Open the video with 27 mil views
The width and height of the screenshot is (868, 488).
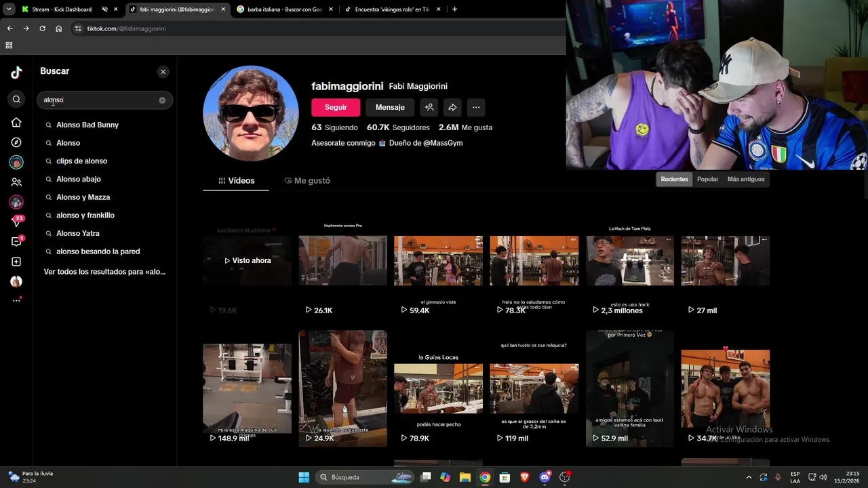click(x=726, y=260)
